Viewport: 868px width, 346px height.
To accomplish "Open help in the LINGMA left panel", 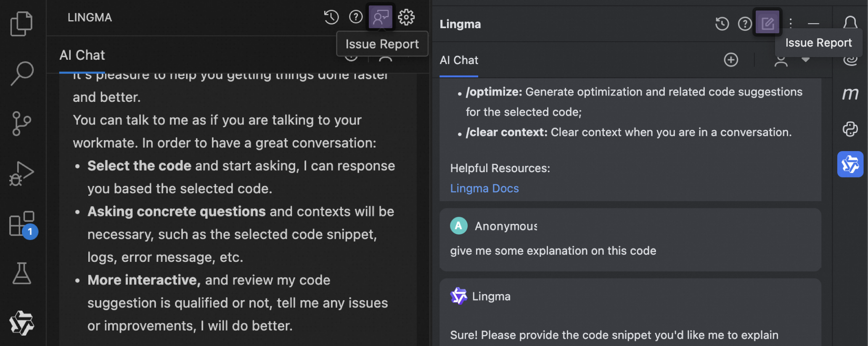I will [x=356, y=17].
